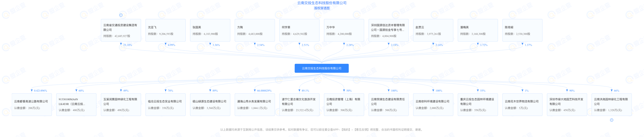This screenshot has width=644, height=137.
Task: Open subsidiary 重庆云投生态园林环境建设有限公司
Action: 478,105
